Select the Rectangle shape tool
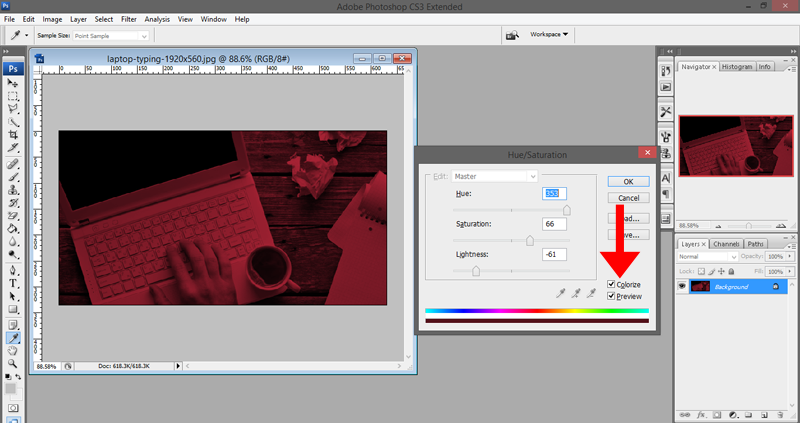 pos(13,309)
